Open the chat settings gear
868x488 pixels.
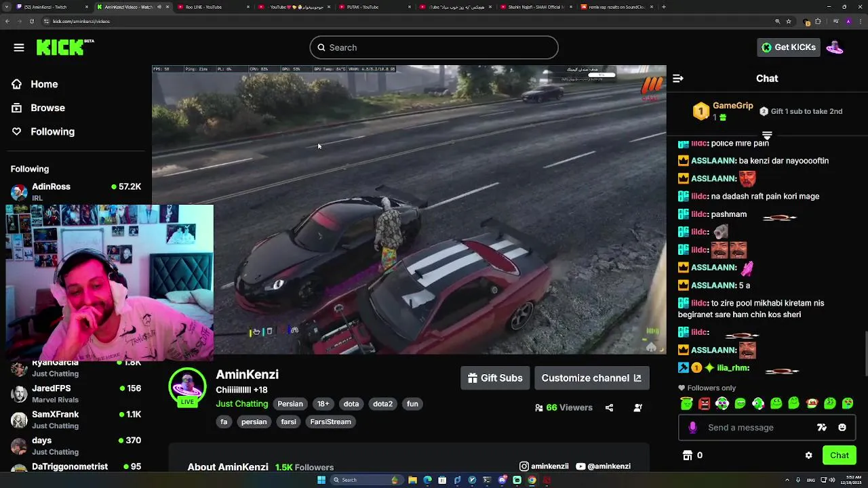tap(808, 455)
